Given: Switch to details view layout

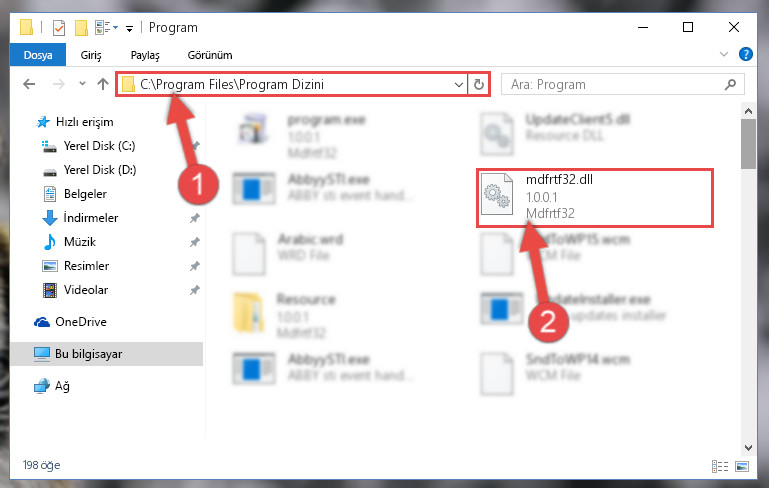Looking at the screenshot, I should pos(720,466).
